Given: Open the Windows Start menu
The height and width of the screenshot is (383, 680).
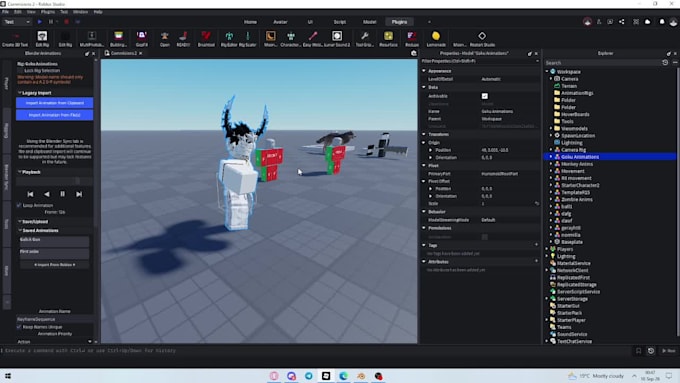Looking at the screenshot, I should click(x=8, y=376).
